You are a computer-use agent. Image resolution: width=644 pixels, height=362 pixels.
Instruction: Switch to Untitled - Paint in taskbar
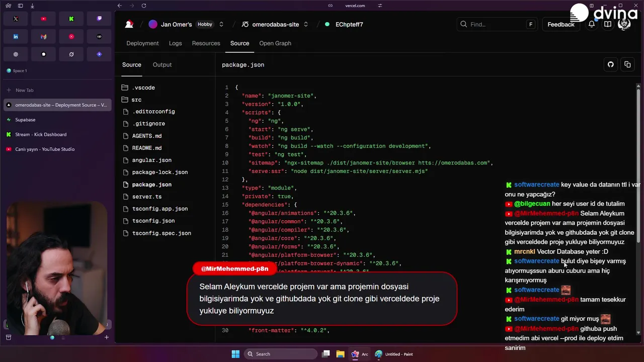click(394, 354)
